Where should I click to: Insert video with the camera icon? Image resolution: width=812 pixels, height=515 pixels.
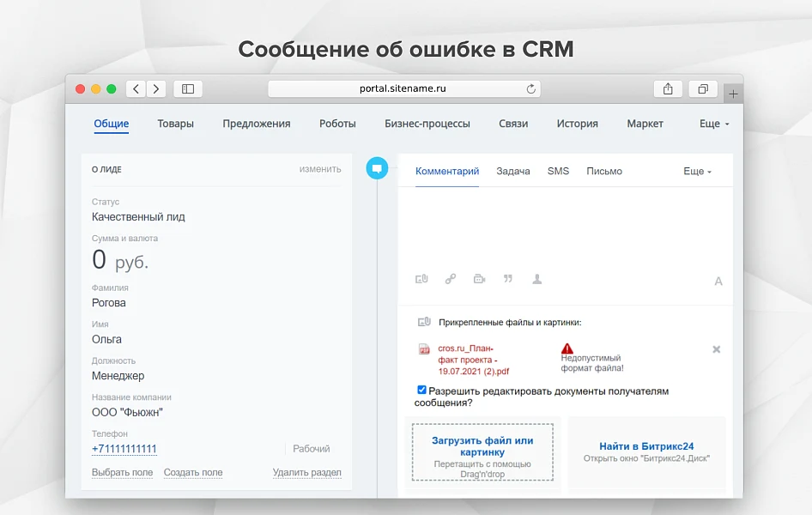pos(480,279)
